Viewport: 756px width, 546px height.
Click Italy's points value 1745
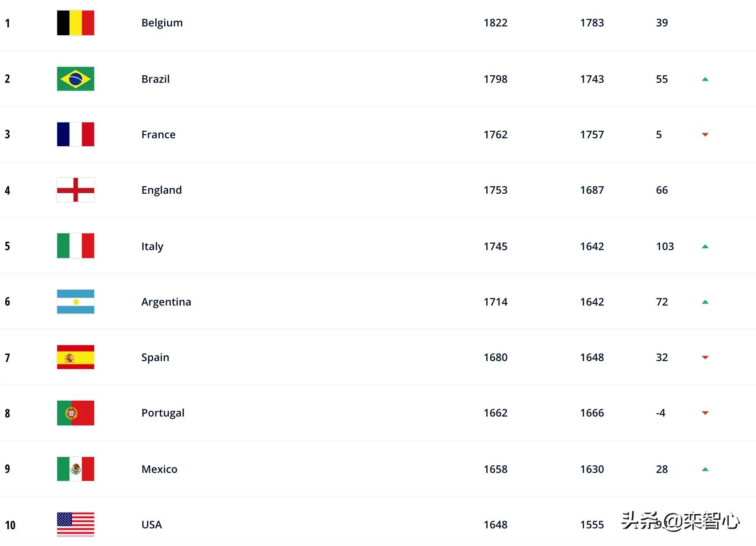coord(495,246)
